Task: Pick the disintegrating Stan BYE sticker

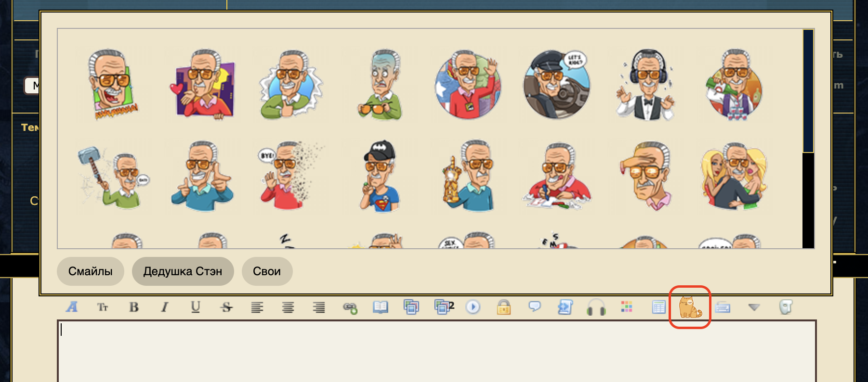Action: [291, 175]
